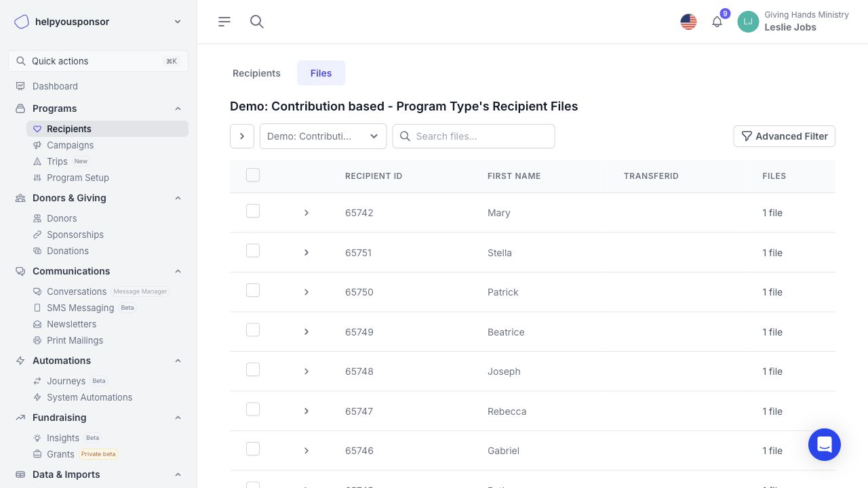
Task: Click the Trips icon in sidebar
Action: point(38,161)
